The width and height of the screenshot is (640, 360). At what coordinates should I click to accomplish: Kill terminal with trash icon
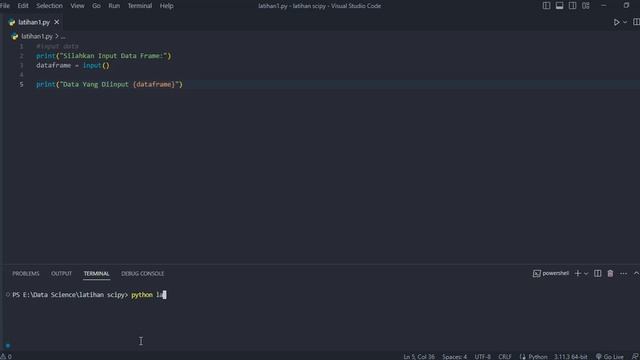pyautogui.click(x=610, y=273)
